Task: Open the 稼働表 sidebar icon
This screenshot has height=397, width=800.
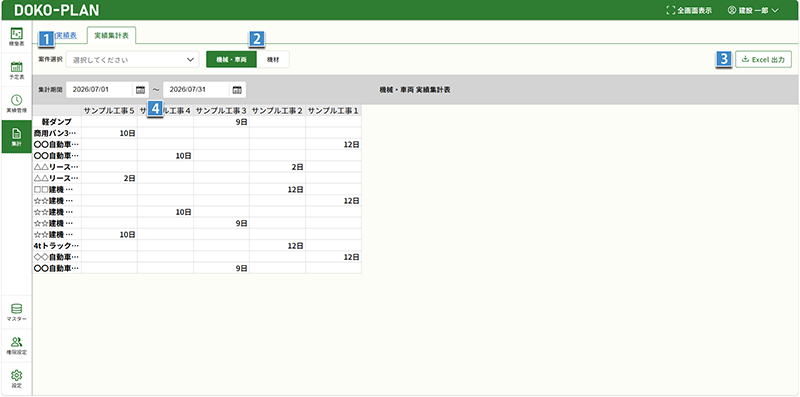Action: pos(16,37)
